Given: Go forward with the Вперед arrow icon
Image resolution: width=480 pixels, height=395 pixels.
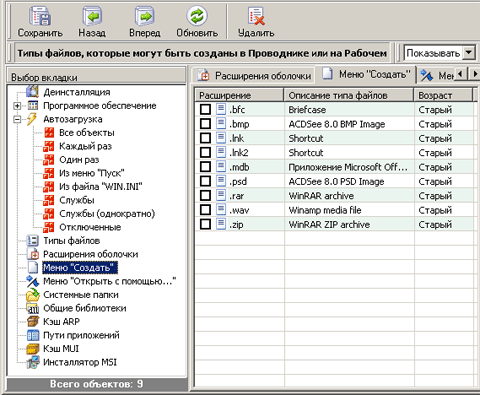Looking at the screenshot, I should coord(145,16).
